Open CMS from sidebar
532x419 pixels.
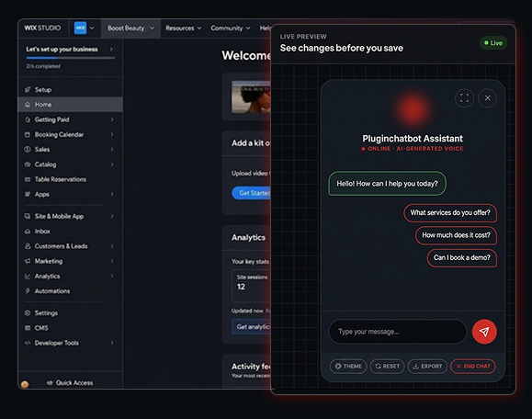70,328
